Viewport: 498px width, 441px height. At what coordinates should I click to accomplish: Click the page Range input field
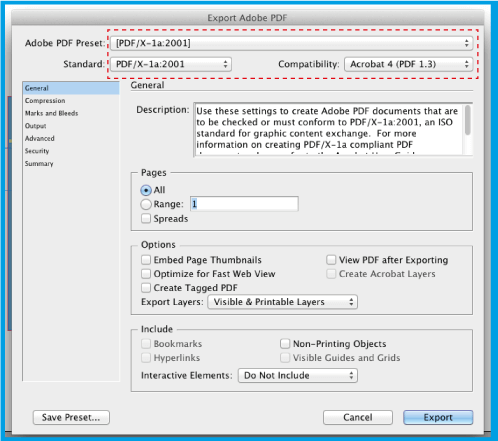point(244,204)
